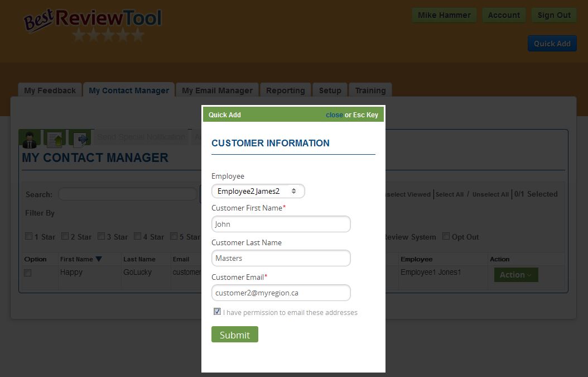Click the close link in Quick Add
This screenshot has height=377, width=588.
[334, 115]
